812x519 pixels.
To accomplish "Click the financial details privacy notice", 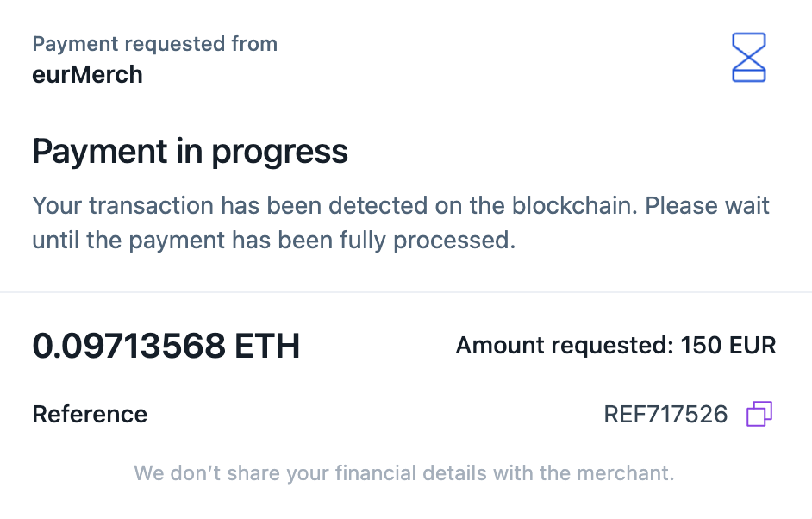I will (404, 473).
